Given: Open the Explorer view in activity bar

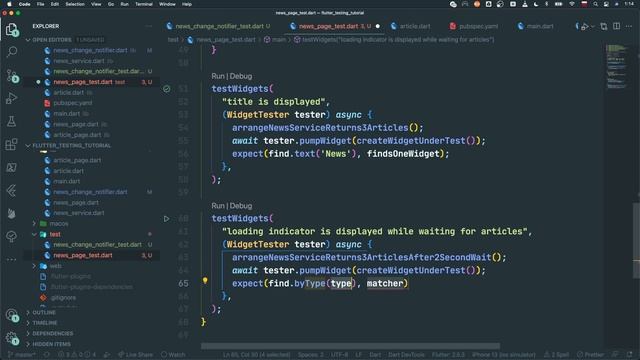Looking at the screenshot, I should click(11, 29).
